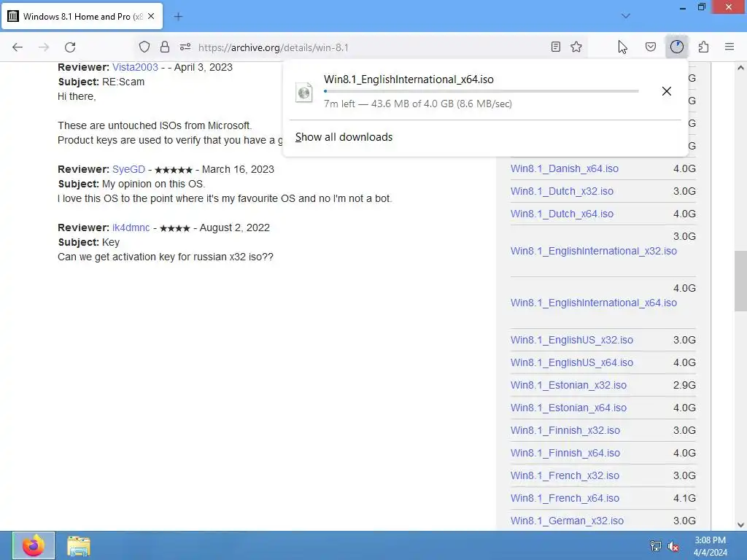Screen dimensions: 747x560
Task: Open tracking protection shield icon
Action: 144,47
